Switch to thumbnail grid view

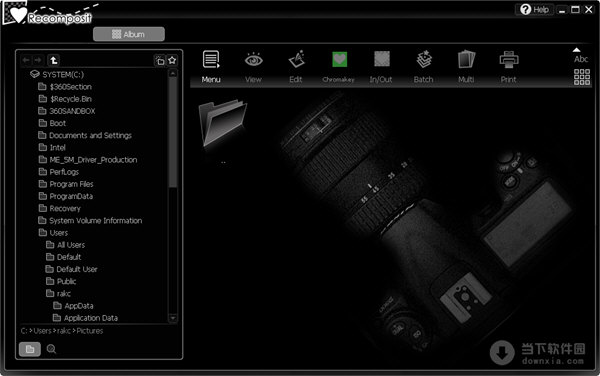pos(582,77)
